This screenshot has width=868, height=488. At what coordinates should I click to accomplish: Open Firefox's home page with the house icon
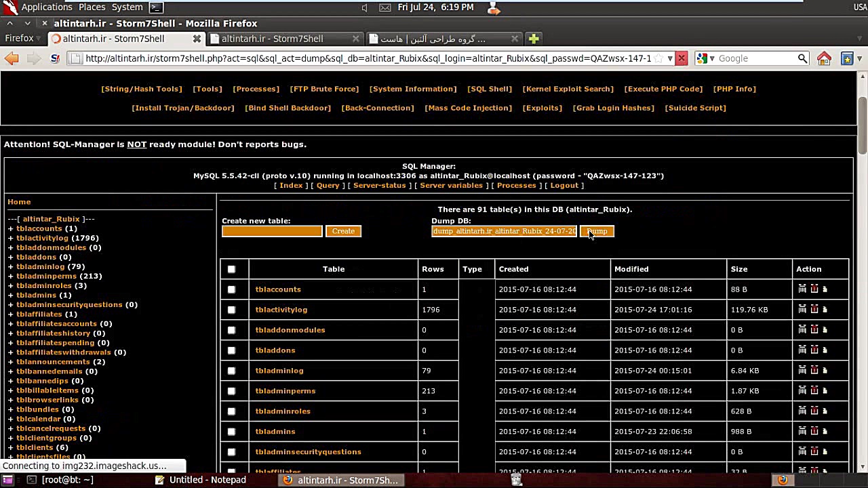pos(824,58)
